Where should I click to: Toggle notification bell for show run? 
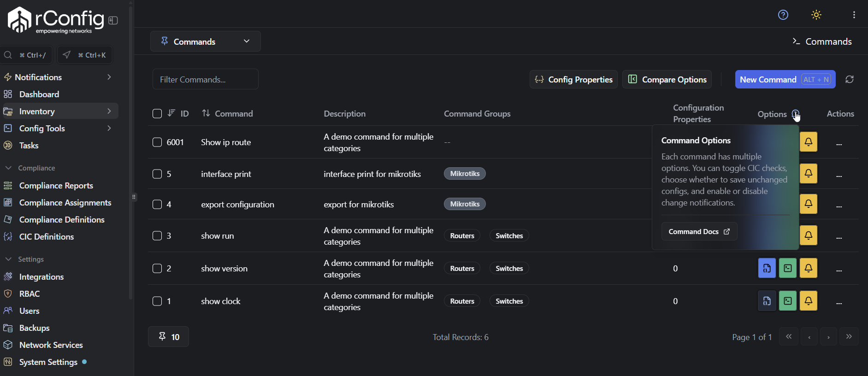click(x=809, y=235)
